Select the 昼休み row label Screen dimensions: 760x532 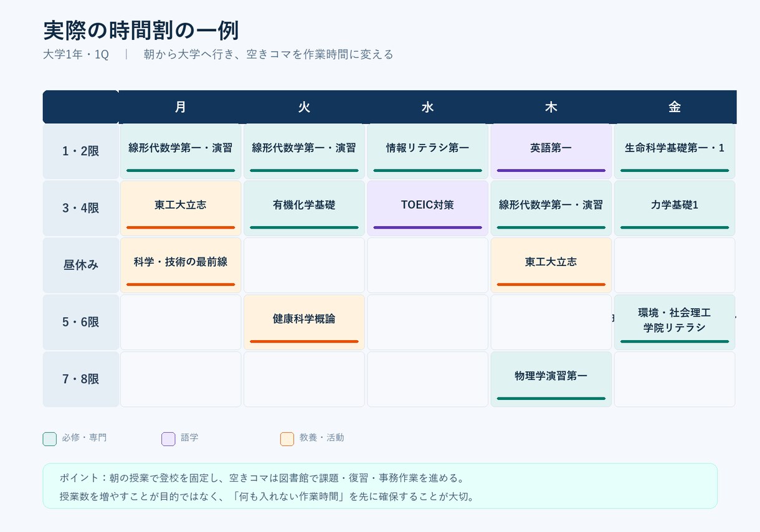point(81,265)
